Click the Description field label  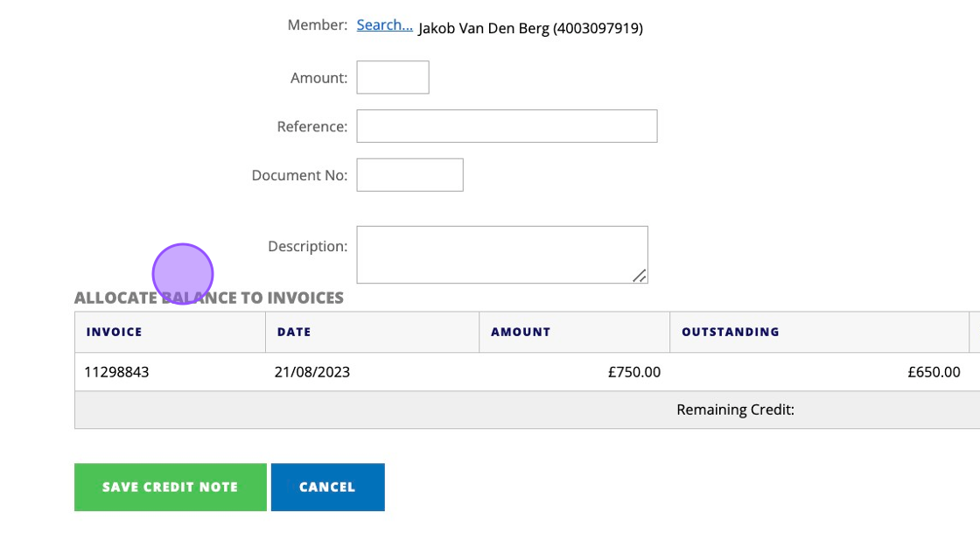point(307,246)
